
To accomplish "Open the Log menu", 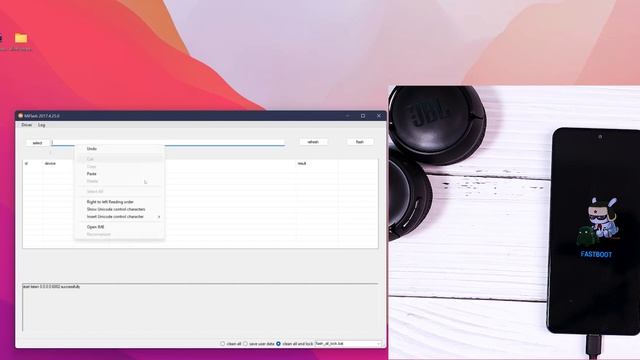I will click(42, 125).
